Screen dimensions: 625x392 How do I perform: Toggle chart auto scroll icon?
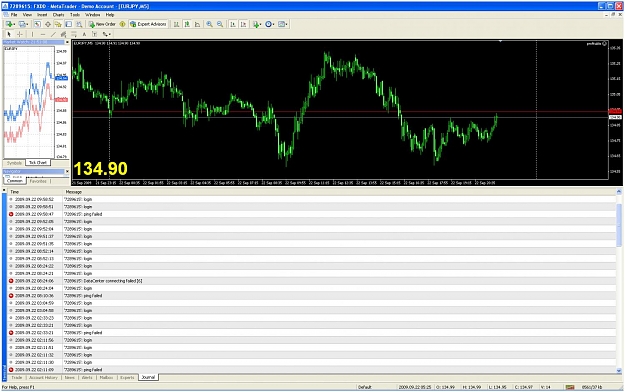[x=233, y=24]
